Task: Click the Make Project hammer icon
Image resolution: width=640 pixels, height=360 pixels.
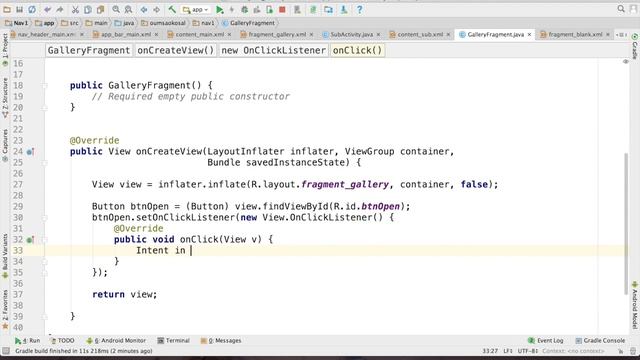Action: (172, 9)
